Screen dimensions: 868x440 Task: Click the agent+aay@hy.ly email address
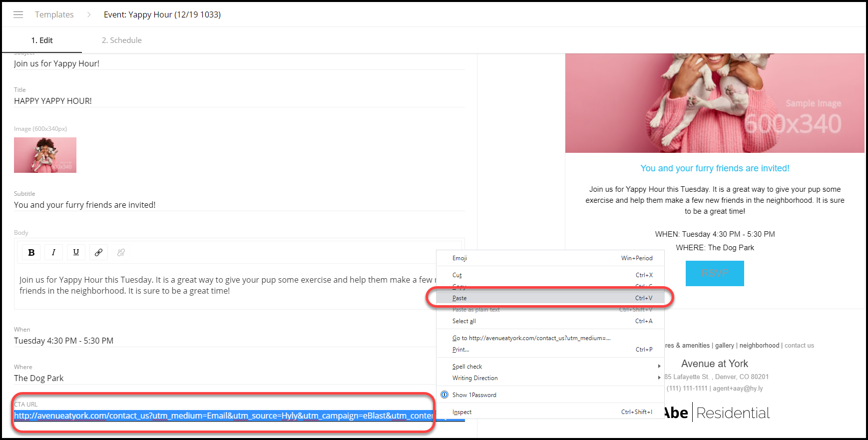coord(738,389)
